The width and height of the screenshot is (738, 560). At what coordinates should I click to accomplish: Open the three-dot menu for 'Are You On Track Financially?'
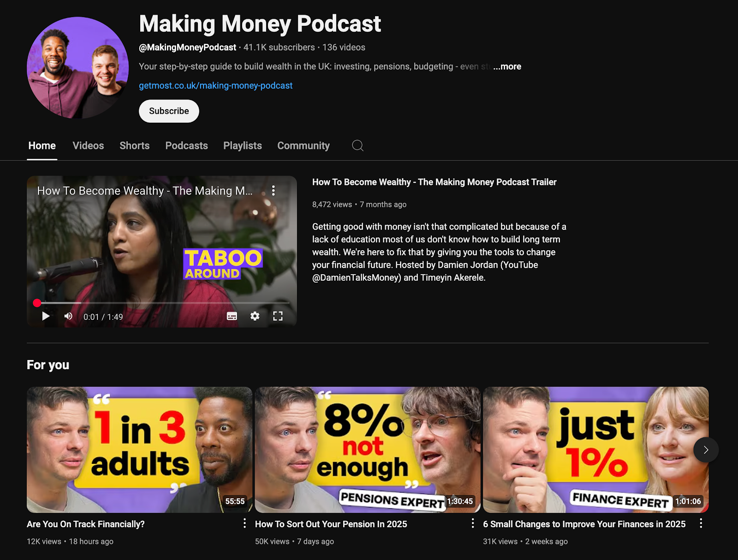245,524
